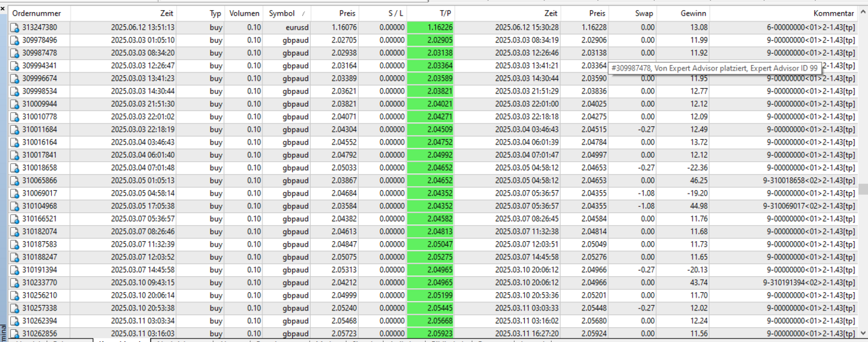Select the open price 2.03867
Screen dimensions: 868x342
tap(344, 181)
